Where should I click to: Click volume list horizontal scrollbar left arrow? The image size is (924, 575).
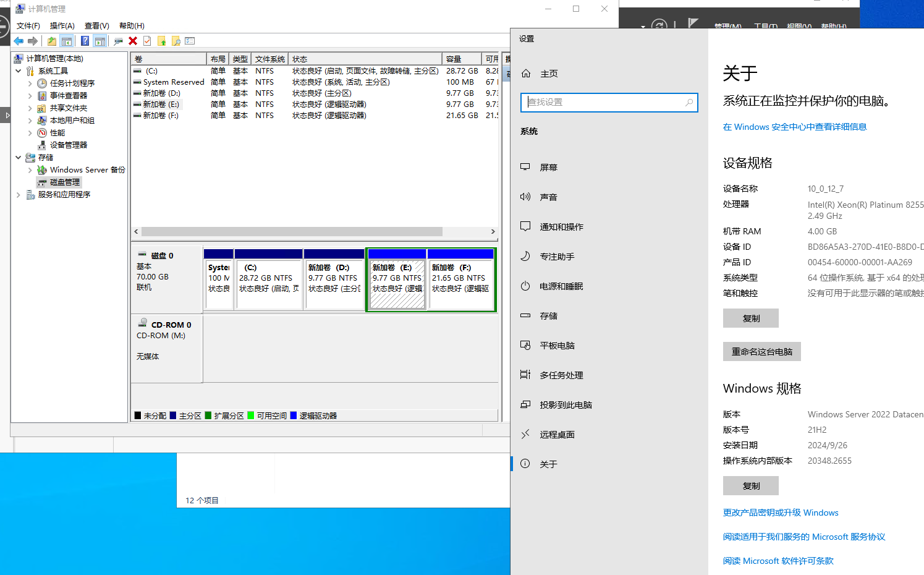point(137,232)
